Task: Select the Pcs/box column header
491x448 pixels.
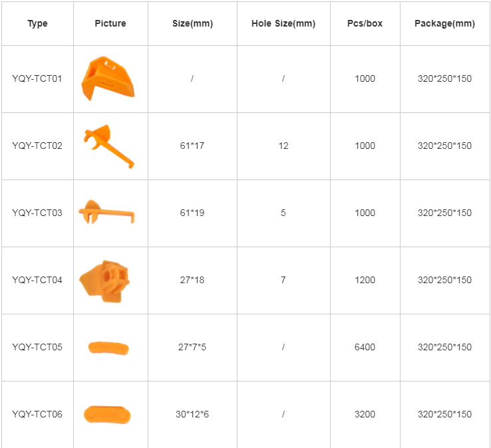Action: tap(365, 23)
